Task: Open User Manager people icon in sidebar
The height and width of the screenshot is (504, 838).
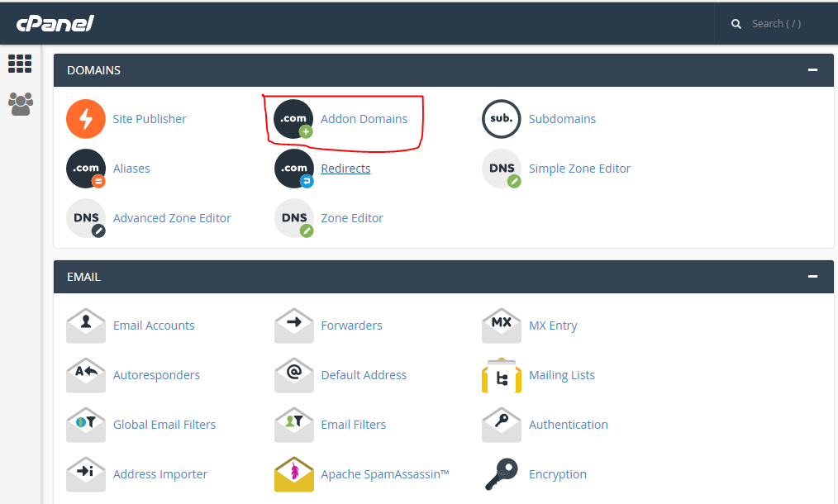Action: click(21, 104)
